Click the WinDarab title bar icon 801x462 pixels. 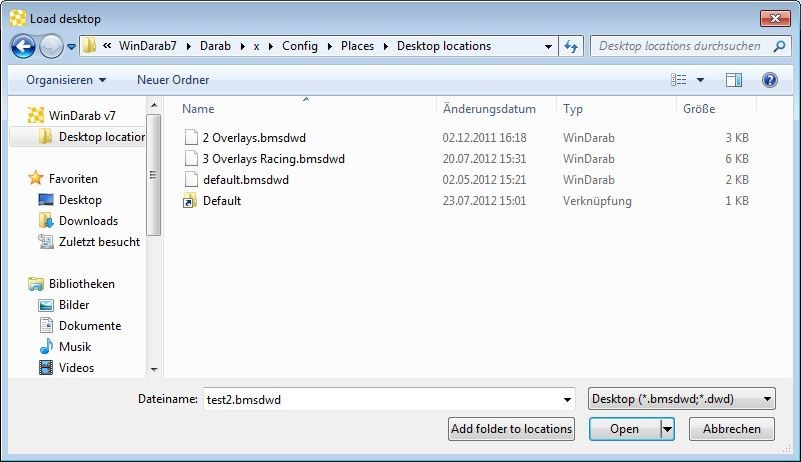(x=18, y=19)
